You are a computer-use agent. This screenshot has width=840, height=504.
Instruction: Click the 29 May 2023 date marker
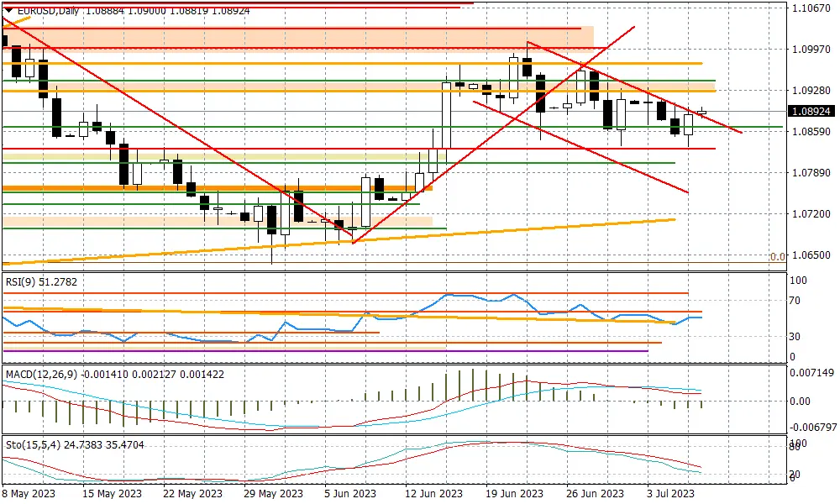click(x=273, y=493)
